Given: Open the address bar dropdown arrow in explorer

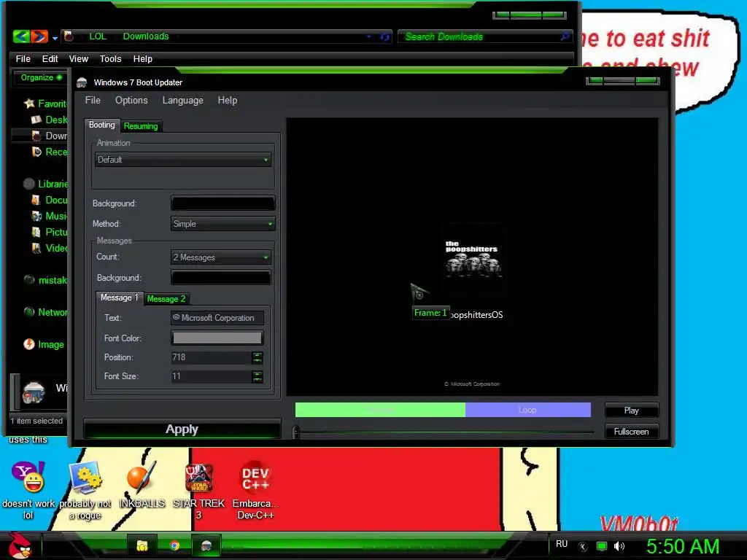Looking at the screenshot, I should tap(368, 36).
